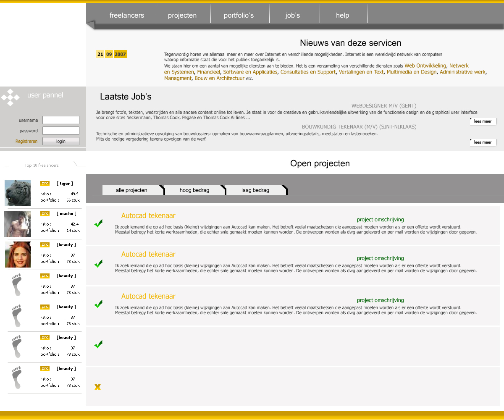Viewport: 504px width, 420px height.
Task: Switch to the hoog bedrag tab
Action: (x=194, y=190)
